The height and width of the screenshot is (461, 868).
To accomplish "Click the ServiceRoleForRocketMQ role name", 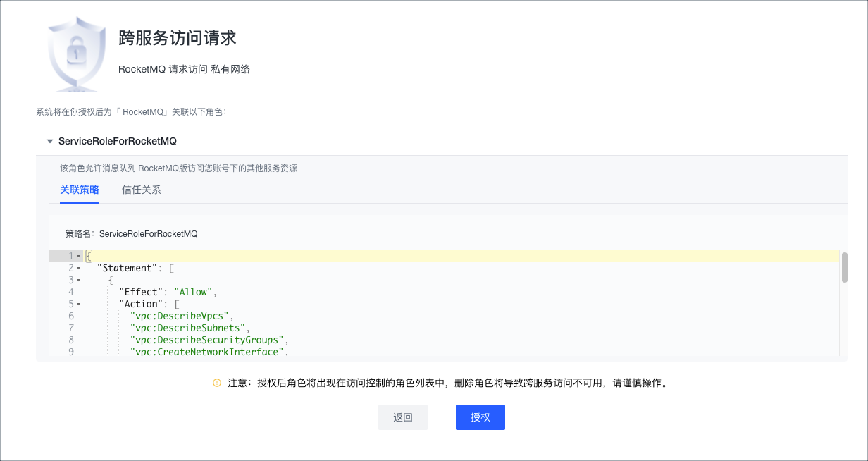I will [x=118, y=141].
